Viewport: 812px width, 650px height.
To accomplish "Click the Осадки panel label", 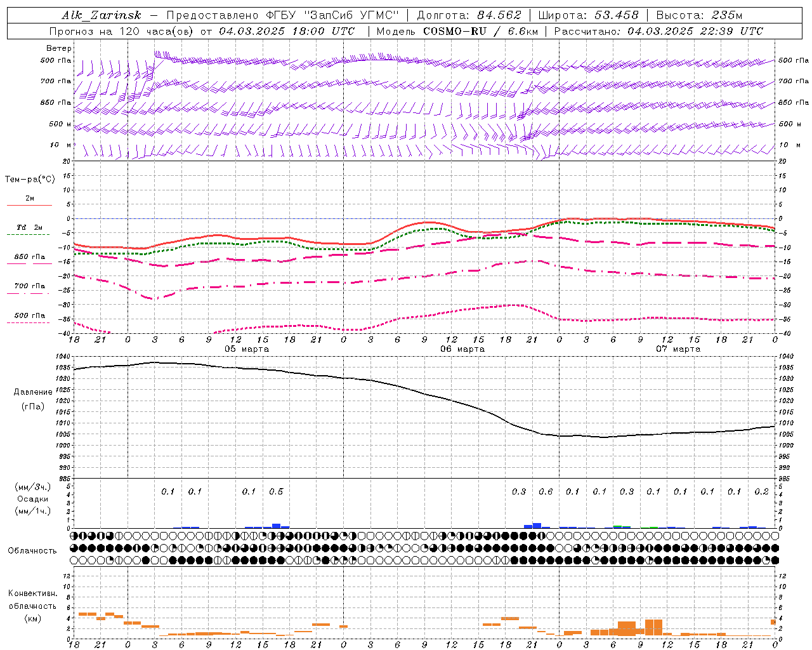I will click(x=32, y=499).
